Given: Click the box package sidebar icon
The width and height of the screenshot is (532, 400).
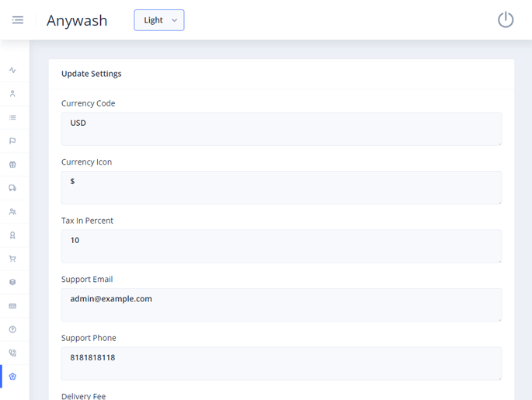Looking at the screenshot, I should (x=12, y=283).
